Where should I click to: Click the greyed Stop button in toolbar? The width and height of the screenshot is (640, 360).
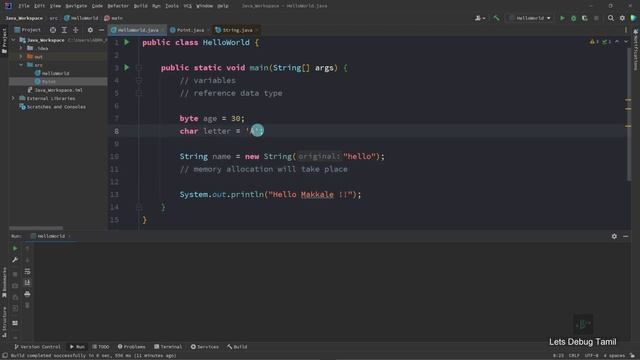[596, 18]
